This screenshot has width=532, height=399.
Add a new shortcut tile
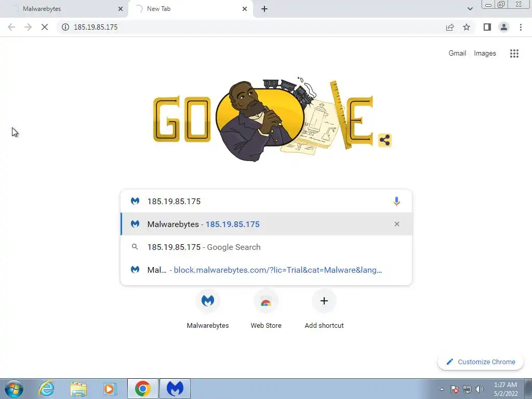tap(324, 309)
